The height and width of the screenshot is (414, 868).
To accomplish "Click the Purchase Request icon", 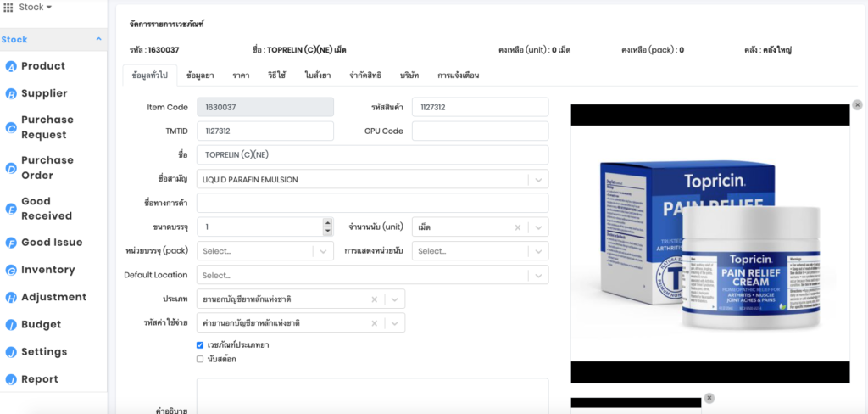I will [12, 128].
